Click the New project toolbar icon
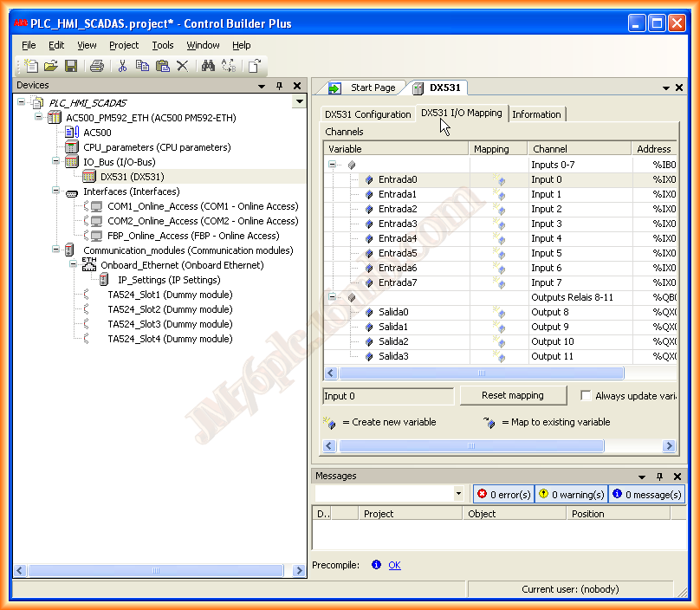The image size is (700, 610). tap(32, 66)
